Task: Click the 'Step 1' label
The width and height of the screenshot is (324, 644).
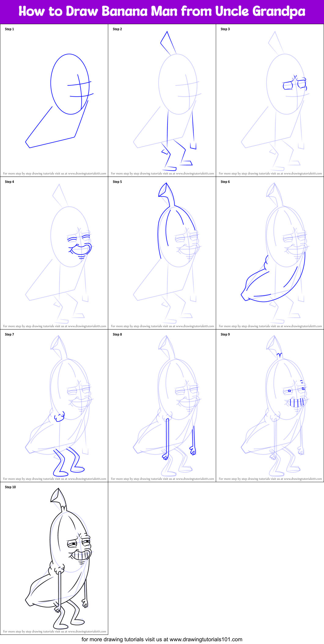Action: pyautogui.click(x=9, y=29)
